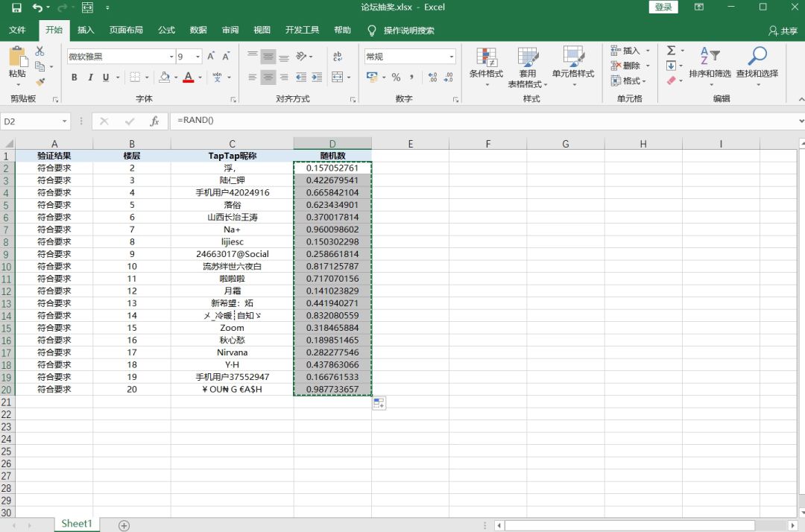The image size is (805, 532).
Task: Select cell containing Nirvana
Action: point(232,352)
